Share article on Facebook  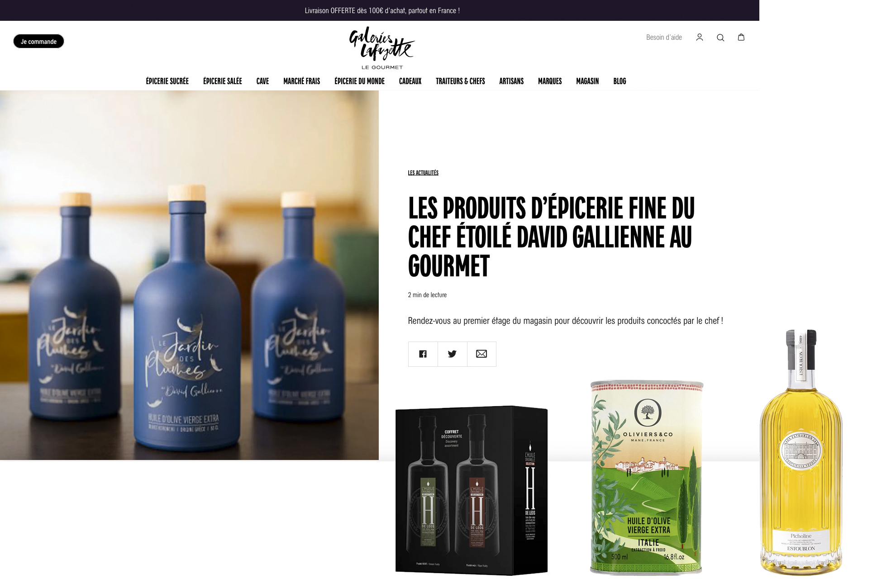423,354
